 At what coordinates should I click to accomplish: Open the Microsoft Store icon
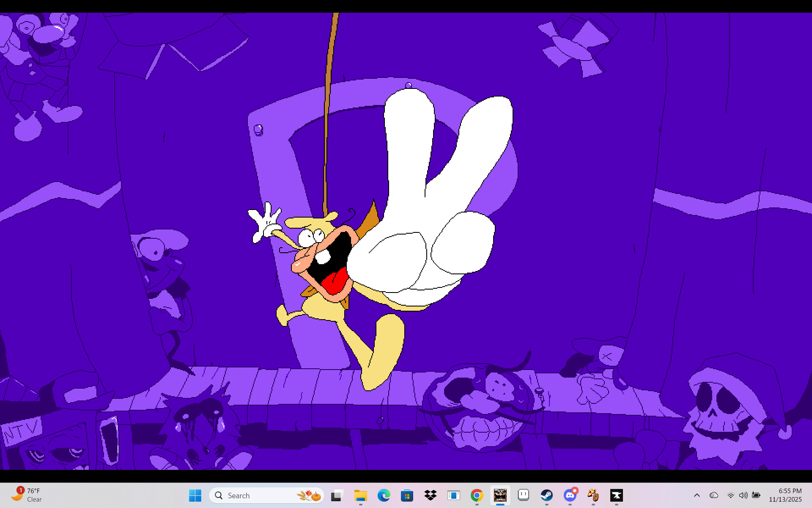coord(407,495)
